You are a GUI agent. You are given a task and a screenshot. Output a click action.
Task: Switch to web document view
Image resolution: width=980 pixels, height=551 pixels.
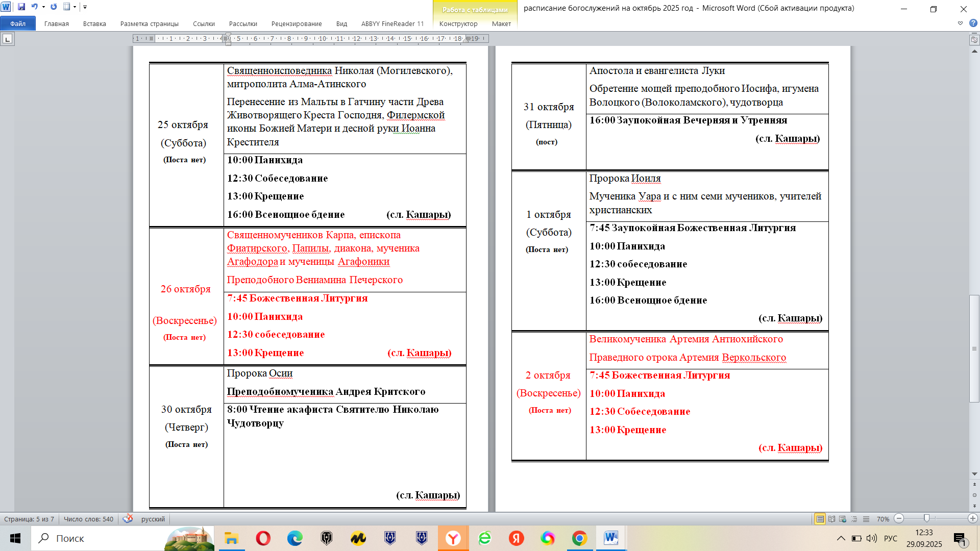point(843,519)
